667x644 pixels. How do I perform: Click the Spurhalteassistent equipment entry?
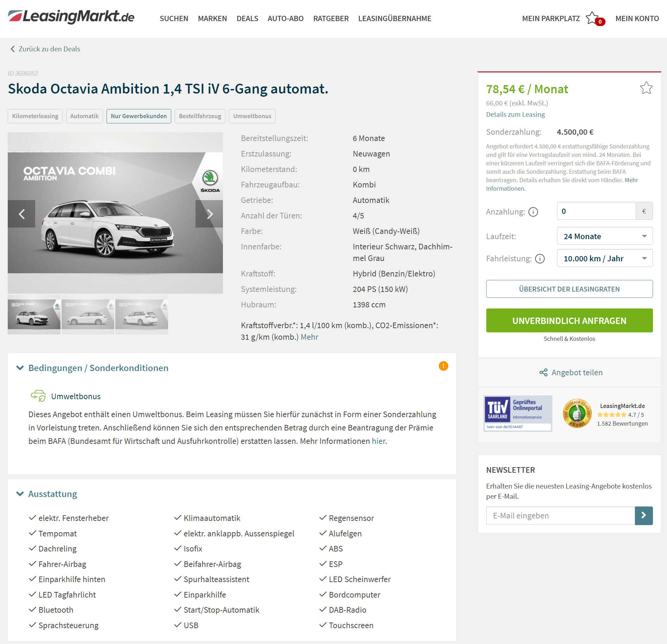click(216, 579)
